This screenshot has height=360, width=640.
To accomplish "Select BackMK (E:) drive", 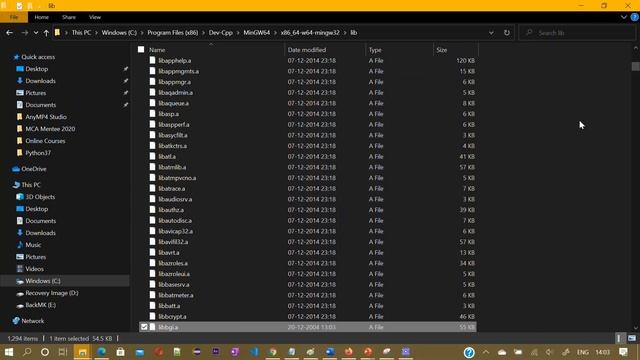I will tap(40, 305).
